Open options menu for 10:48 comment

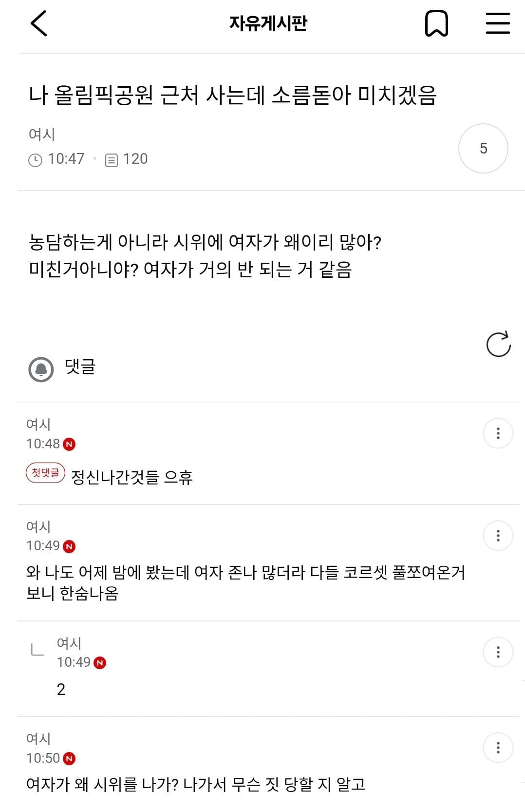pos(498,433)
